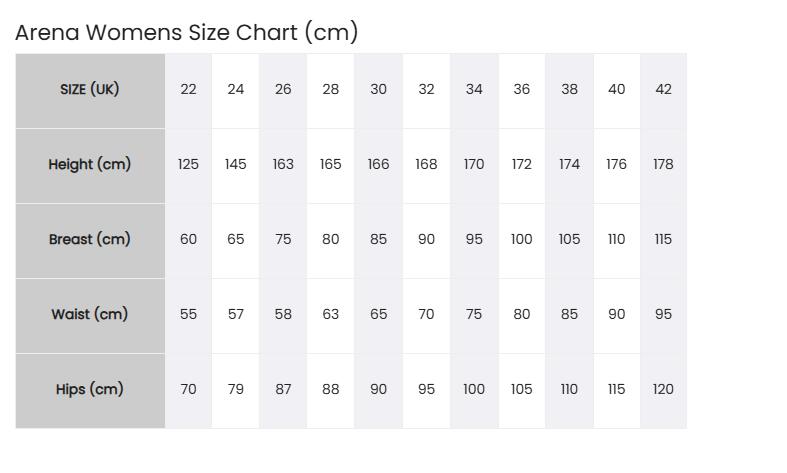Select the Hips (cm) row header
This screenshot has width=787, height=473.
(x=90, y=391)
